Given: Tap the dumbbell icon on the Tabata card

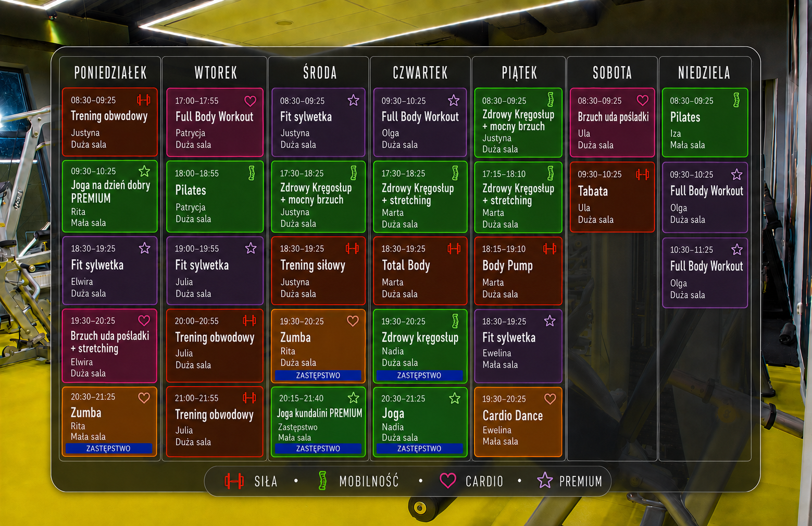Looking at the screenshot, I should pos(643,175).
